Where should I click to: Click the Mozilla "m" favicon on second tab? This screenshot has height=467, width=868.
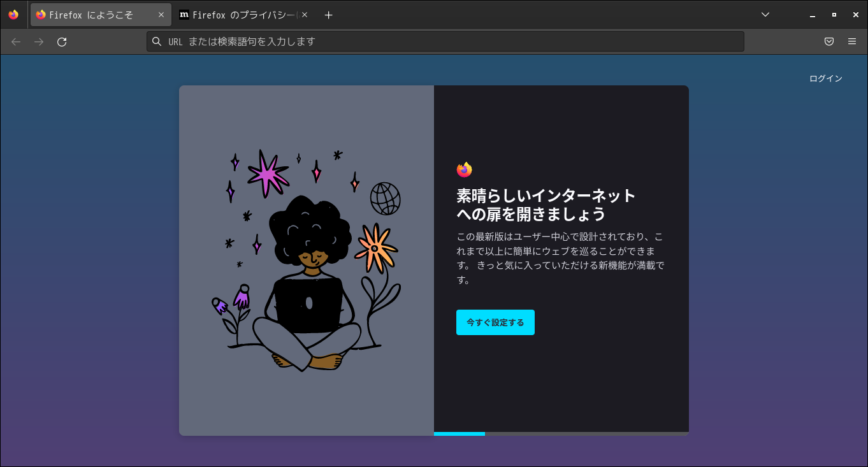pos(184,15)
